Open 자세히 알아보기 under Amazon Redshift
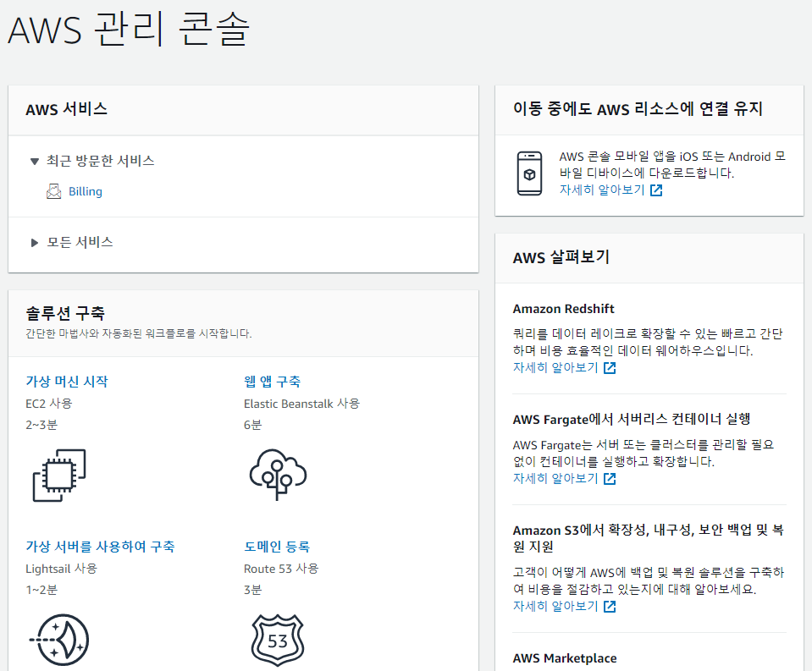The height and width of the screenshot is (671, 812). (555, 368)
